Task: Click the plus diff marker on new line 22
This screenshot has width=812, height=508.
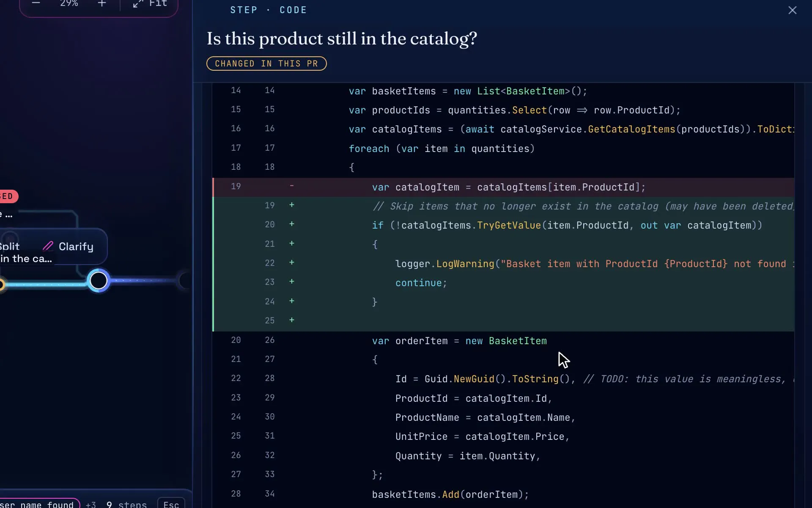Action: click(x=291, y=262)
